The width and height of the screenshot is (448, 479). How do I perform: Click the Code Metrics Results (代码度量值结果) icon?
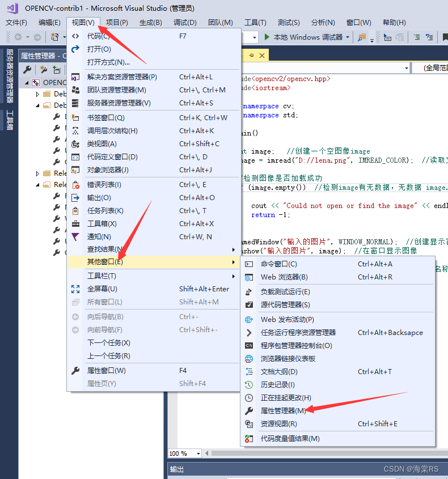tap(249, 439)
